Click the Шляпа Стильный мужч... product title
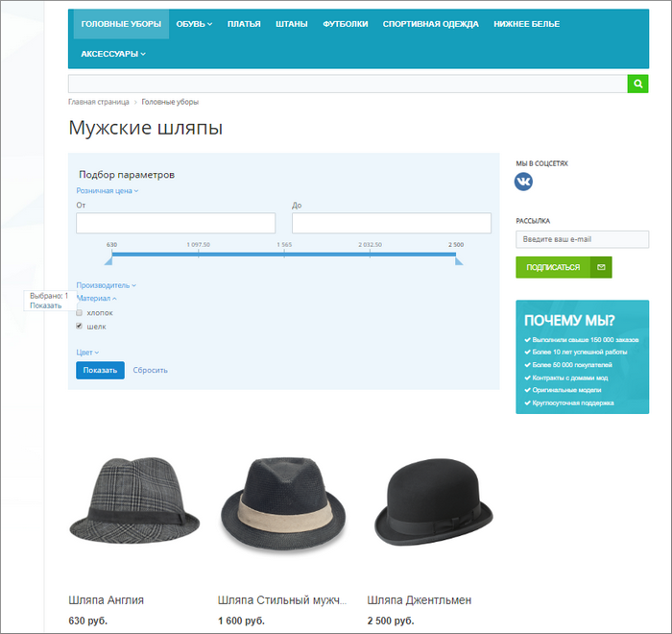Viewport: 672px width, 634px height. [x=281, y=600]
